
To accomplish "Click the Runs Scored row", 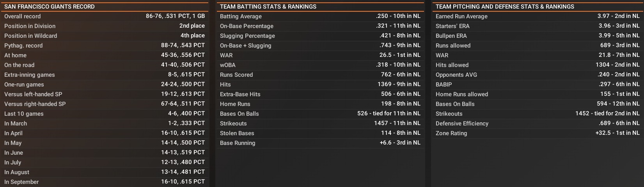I will pyautogui.click(x=320, y=75).
